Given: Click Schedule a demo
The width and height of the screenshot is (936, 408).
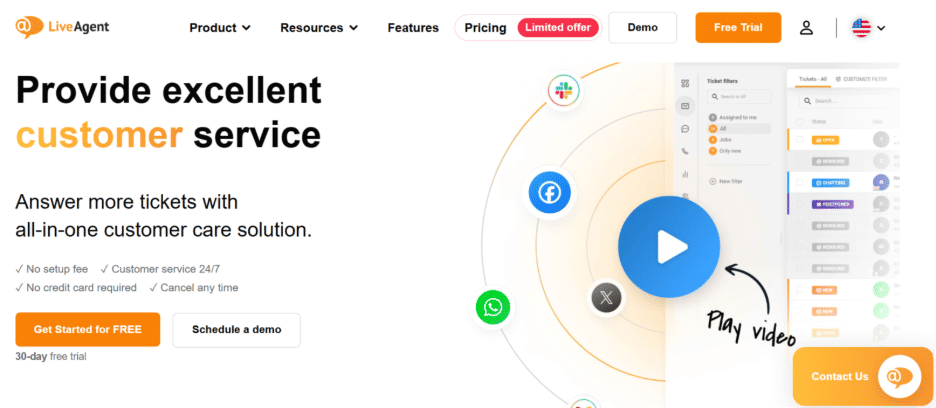Looking at the screenshot, I should [x=236, y=330].
